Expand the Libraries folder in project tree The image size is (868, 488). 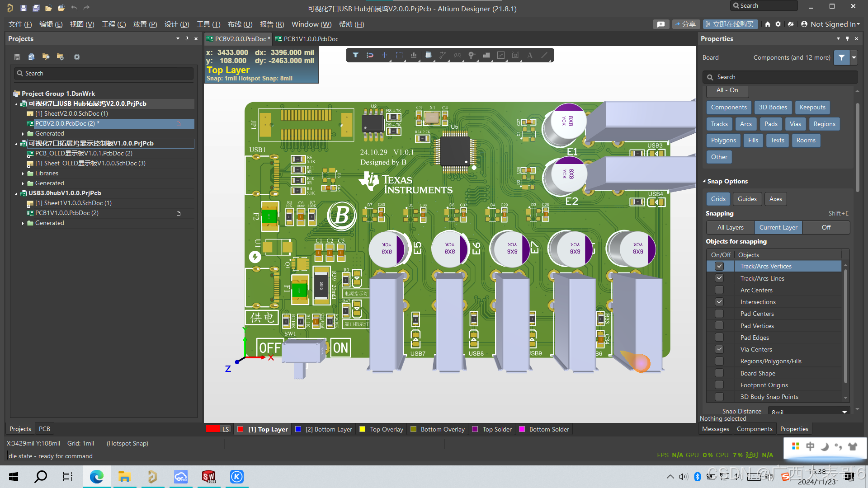(23, 174)
